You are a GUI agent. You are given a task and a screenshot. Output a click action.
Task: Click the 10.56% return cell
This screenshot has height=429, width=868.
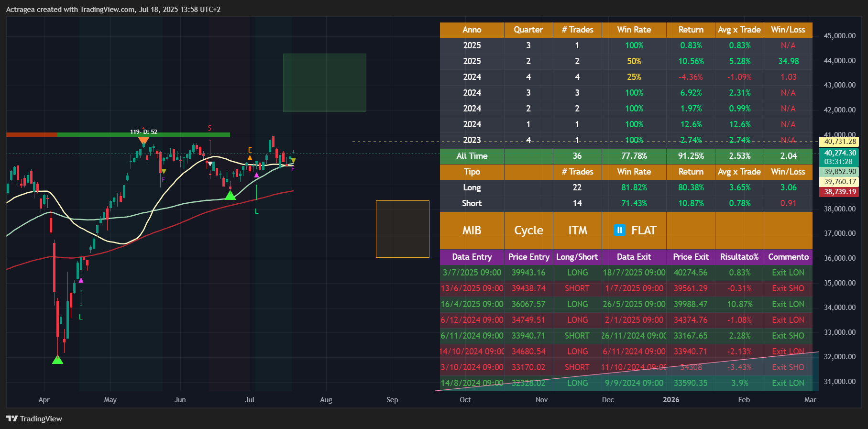point(691,61)
